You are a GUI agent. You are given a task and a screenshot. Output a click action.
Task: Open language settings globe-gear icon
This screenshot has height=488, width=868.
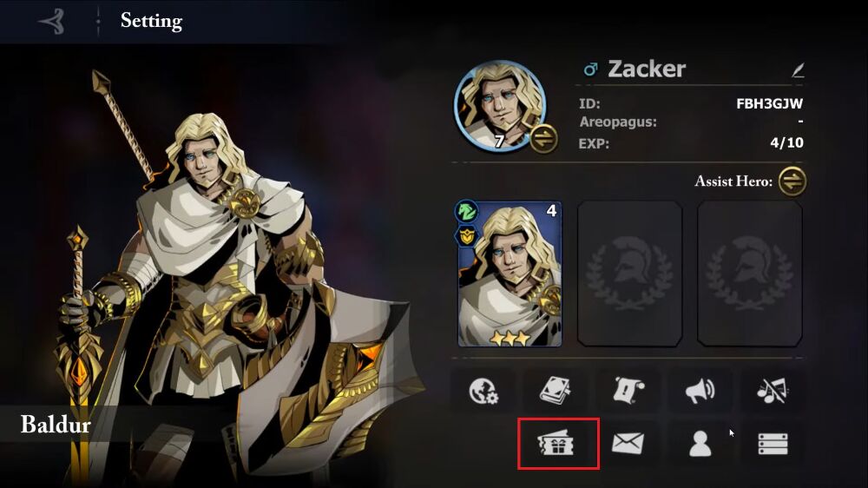(x=483, y=391)
